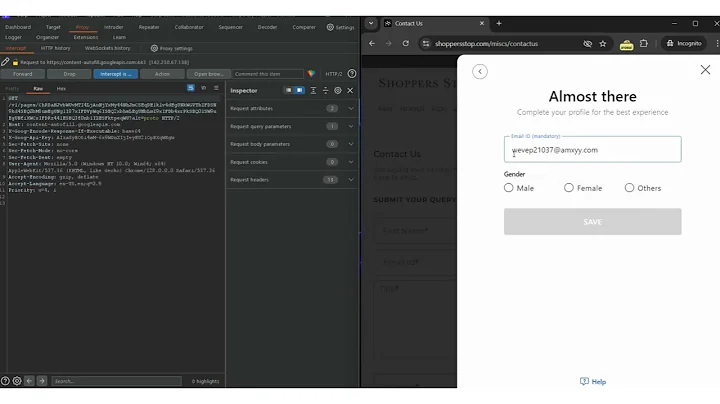Open browser Extensions puzzle icon

tap(644, 43)
